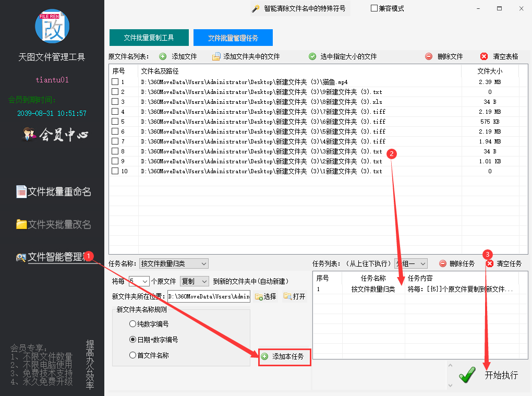Select the 日期+数字编号 radio option
The image size is (532, 396).
[x=132, y=339]
